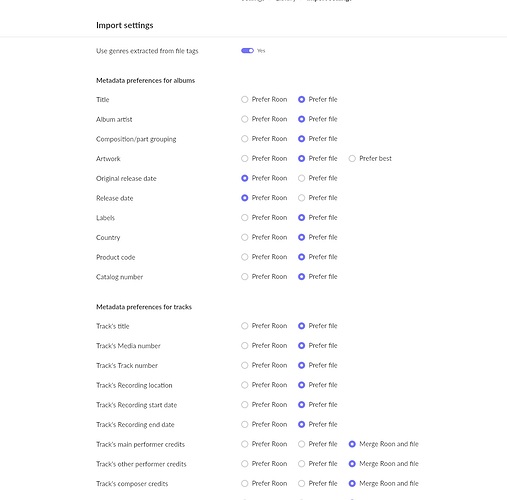The image size is (507, 500).
Task: Choose Prefer best for Artwork
Action: [352, 158]
